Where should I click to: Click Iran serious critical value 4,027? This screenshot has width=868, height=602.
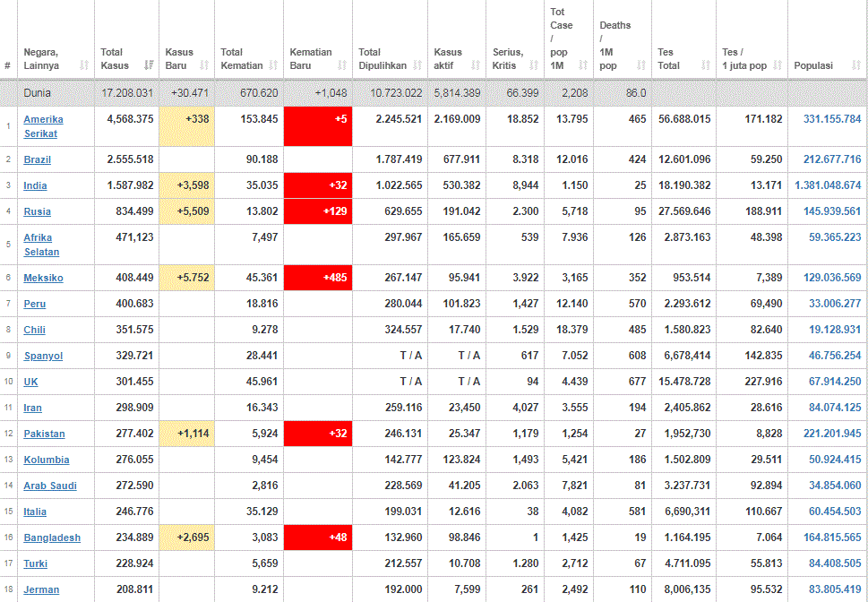[525, 408]
